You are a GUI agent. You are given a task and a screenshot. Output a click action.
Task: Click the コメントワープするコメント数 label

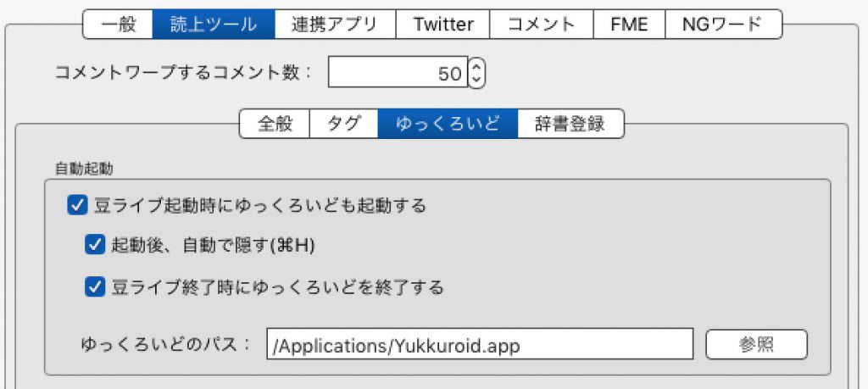click(x=184, y=73)
